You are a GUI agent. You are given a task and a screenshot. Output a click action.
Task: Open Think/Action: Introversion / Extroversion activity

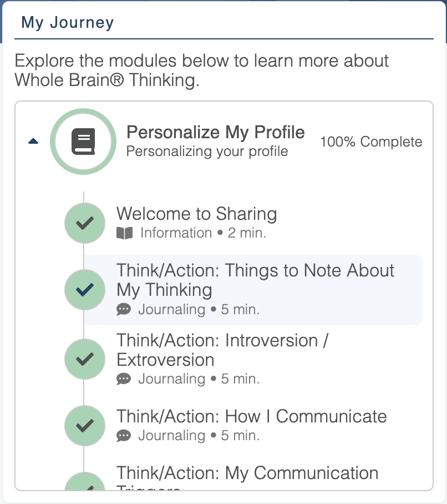click(222, 350)
